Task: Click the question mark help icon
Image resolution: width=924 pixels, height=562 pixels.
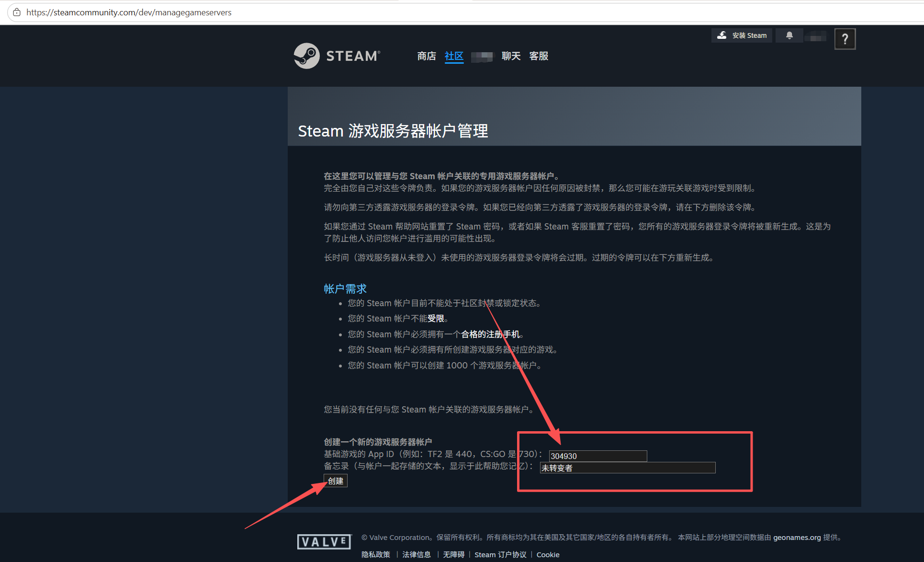Action: click(x=845, y=39)
